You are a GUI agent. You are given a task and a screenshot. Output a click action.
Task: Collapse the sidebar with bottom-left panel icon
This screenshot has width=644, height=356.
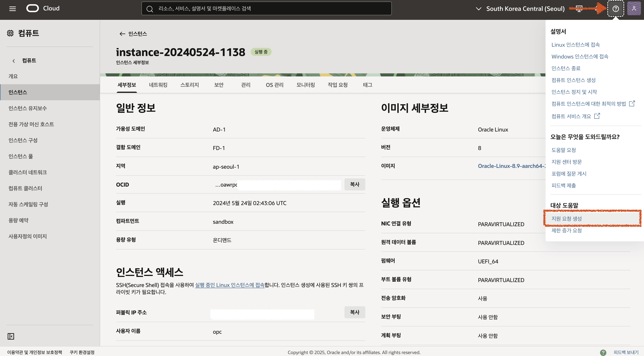[11, 336]
